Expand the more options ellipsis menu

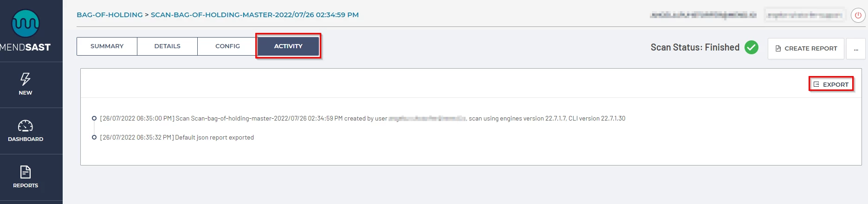[x=856, y=49]
